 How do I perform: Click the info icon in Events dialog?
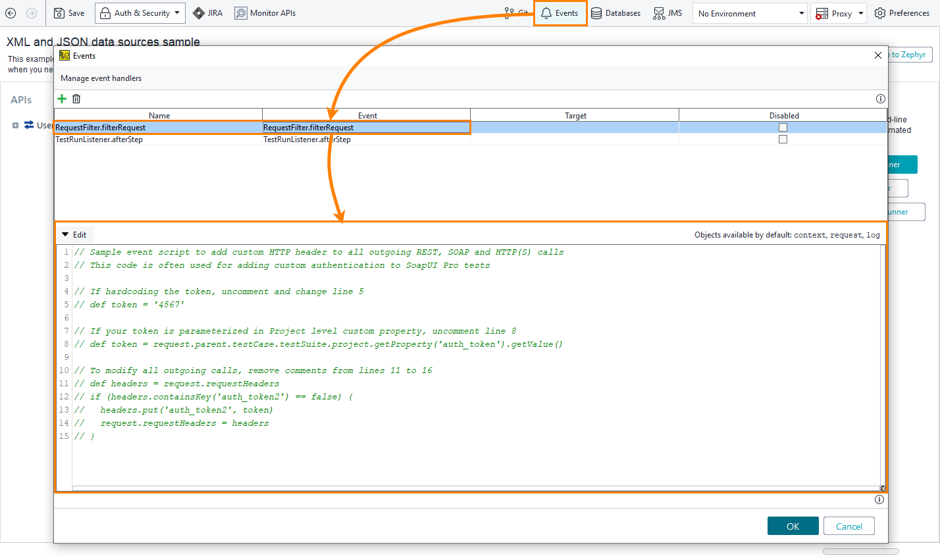(881, 99)
